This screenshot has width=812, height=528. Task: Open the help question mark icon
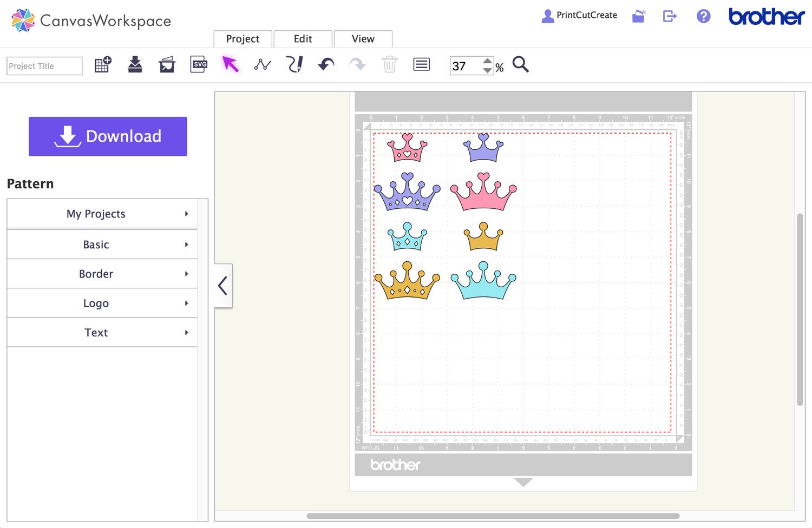tap(703, 16)
